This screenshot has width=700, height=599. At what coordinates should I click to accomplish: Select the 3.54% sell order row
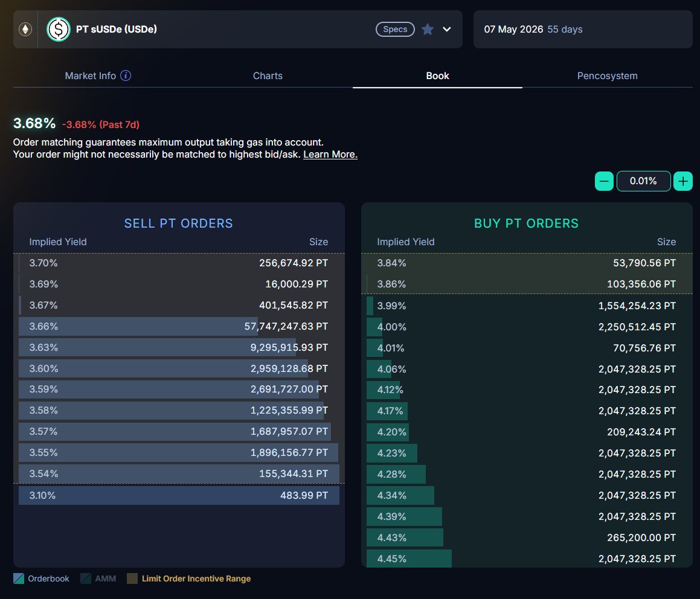pyautogui.click(x=179, y=473)
